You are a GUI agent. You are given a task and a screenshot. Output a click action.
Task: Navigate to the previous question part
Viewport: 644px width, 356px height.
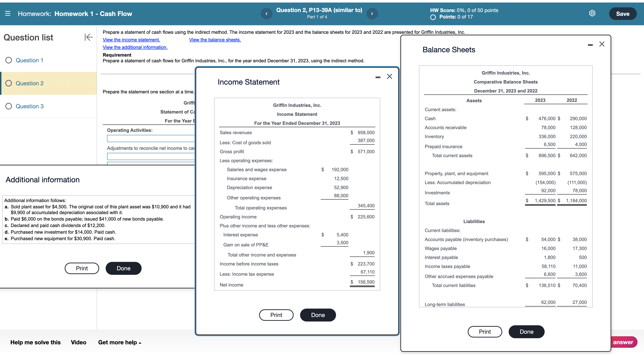coord(266,14)
